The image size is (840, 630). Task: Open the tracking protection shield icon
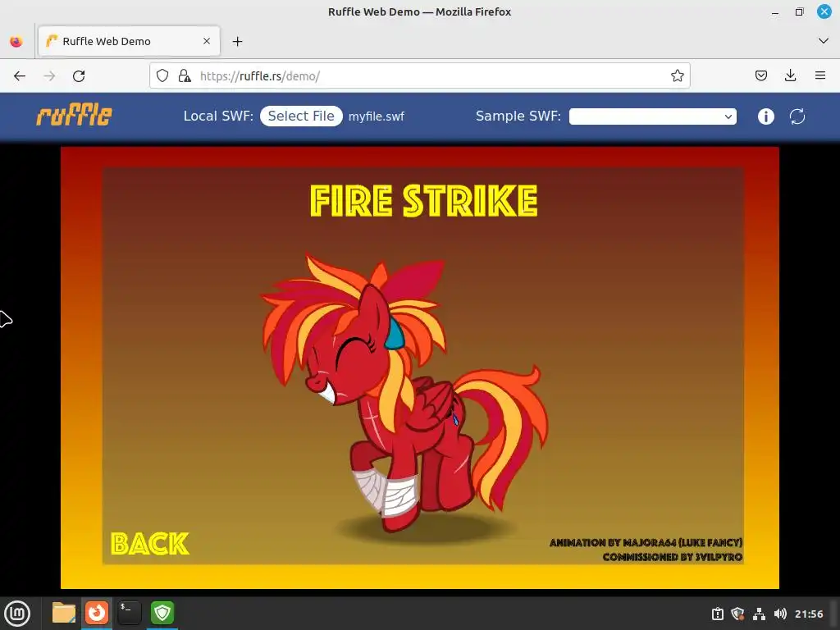tap(162, 75)
